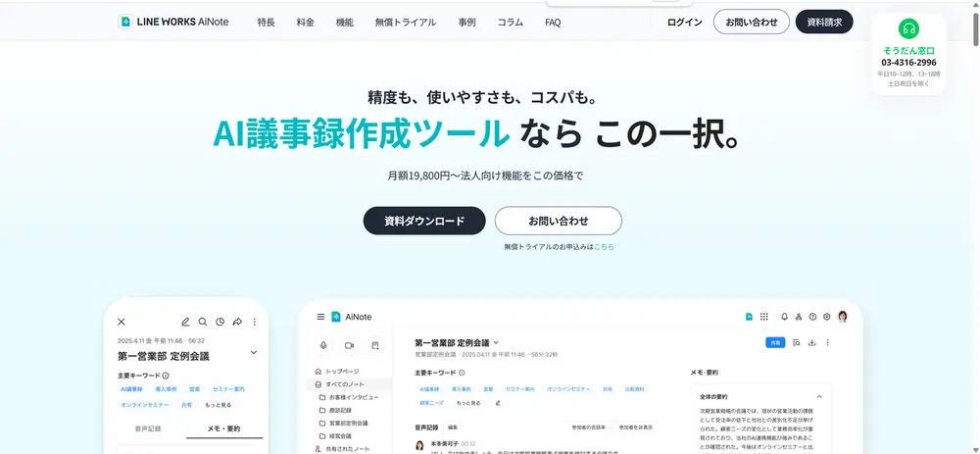
Task: Click the hero お問い合わせ button
Action: coord(559,221)
